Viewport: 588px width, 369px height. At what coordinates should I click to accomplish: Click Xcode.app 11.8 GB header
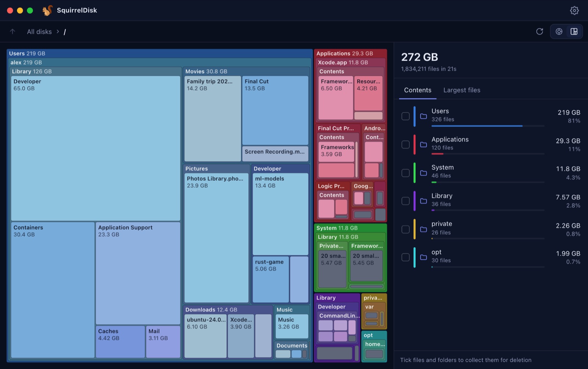(351, 63)
